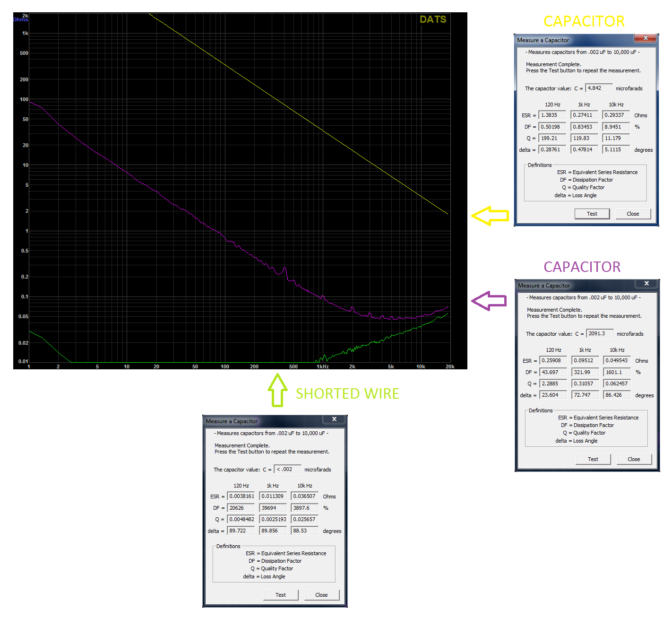Close the 2091.3 capacitor window via title X

[646, 283]
